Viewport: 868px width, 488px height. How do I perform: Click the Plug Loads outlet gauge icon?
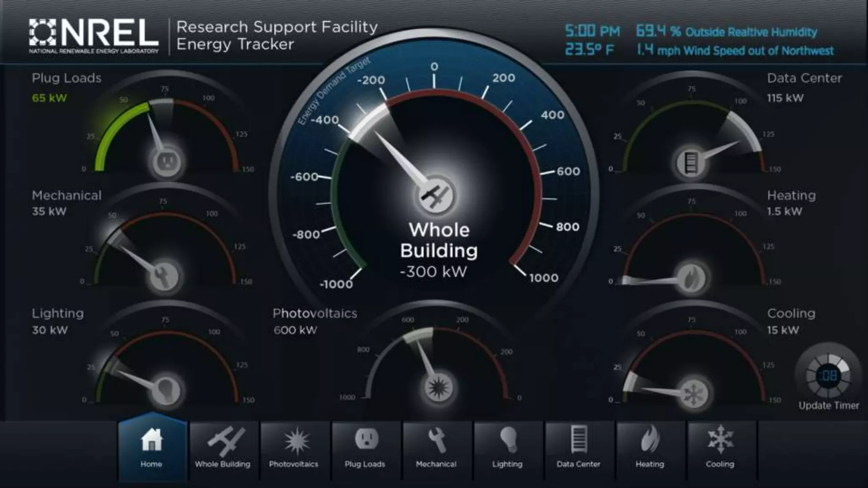(x=167, y=161)
